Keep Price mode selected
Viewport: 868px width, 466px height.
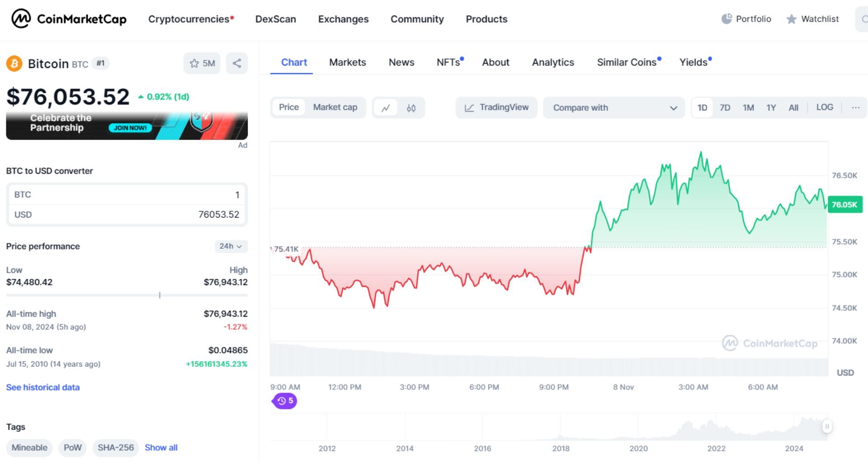click(x=289, y=108)
